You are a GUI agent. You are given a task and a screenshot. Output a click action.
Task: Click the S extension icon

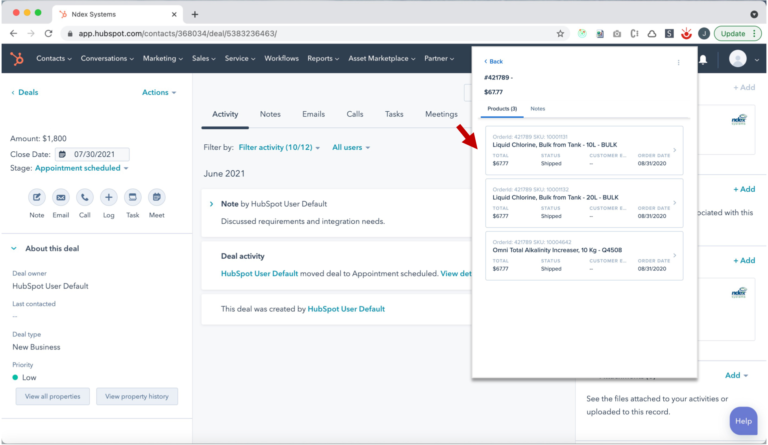click(669, 34)
